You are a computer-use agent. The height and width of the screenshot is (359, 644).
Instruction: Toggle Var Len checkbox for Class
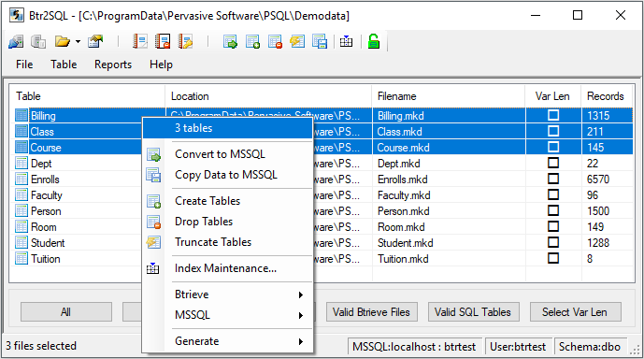pyautogui.click(x=553, y=131)
